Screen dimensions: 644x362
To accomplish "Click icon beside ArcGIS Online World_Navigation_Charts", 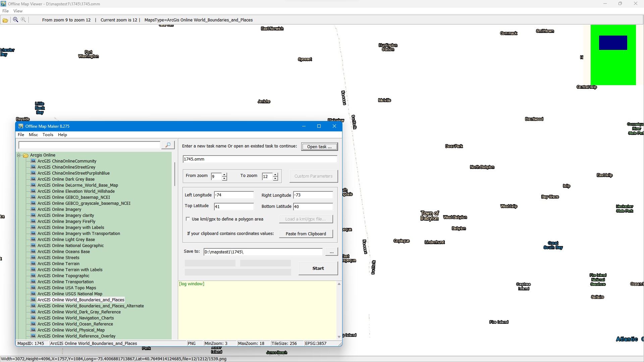I will pos(33,318).
